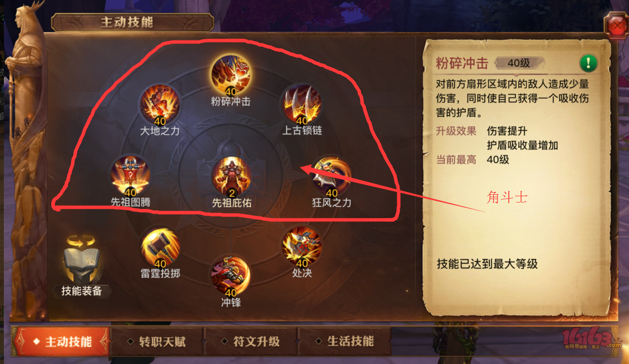Switch to the 符文升级 tab
Screen dimensions: 629x364
pyautogui.click(x=252, y=342)
